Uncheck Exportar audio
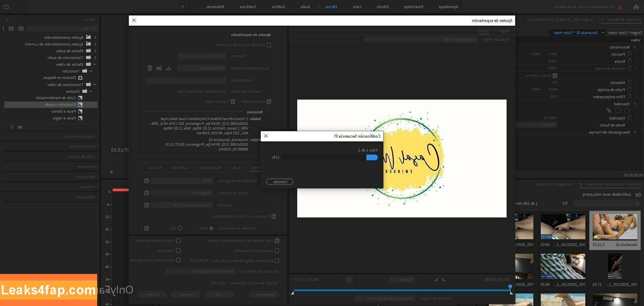 (233, 102)
